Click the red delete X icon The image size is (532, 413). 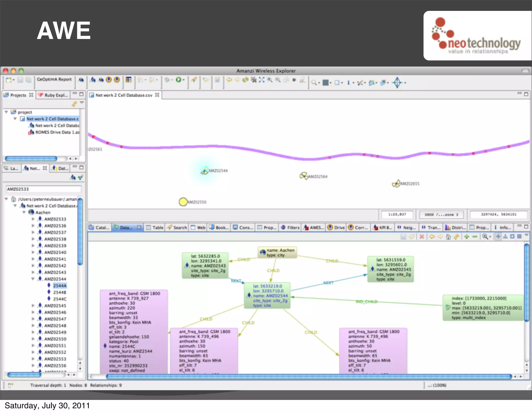422,237
